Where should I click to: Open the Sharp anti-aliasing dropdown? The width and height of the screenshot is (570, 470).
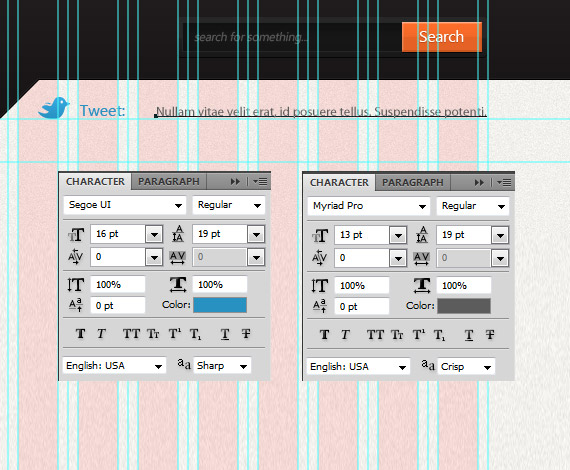222,366
